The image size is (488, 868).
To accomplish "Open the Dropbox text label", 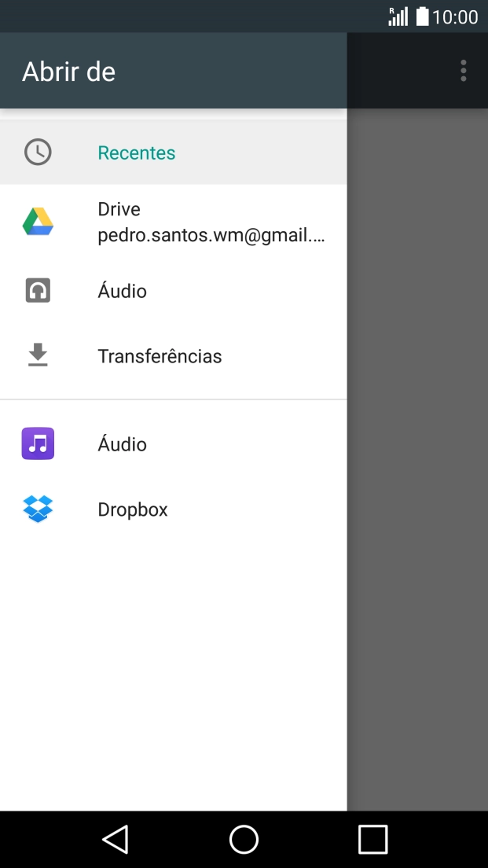I will [133, 509].
